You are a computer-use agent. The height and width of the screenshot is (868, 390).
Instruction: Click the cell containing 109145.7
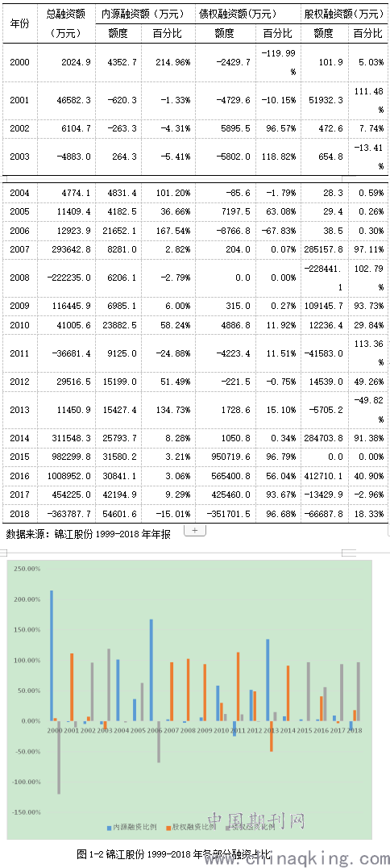[324, 306]
